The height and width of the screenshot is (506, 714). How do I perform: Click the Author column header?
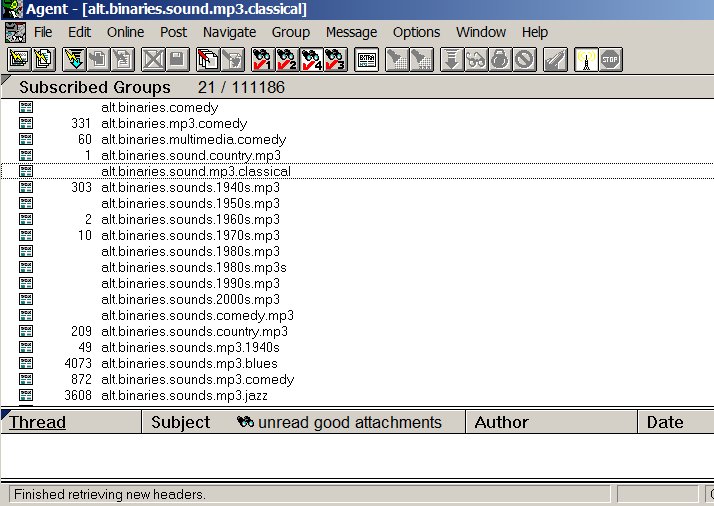pos(501,422)
